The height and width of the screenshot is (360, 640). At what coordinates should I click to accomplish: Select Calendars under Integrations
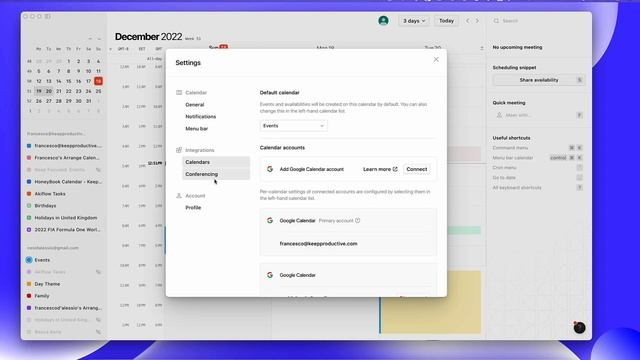pyautogui.click(x=216, y=162)
